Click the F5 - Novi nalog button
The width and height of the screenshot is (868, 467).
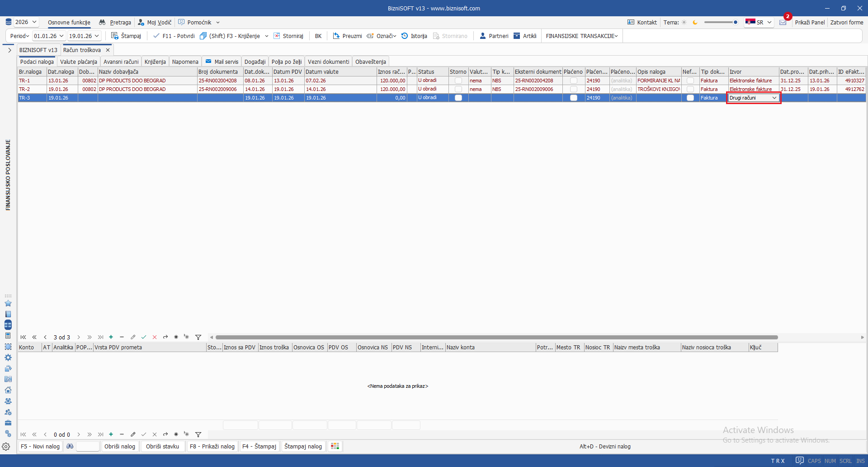coord(40,446)
